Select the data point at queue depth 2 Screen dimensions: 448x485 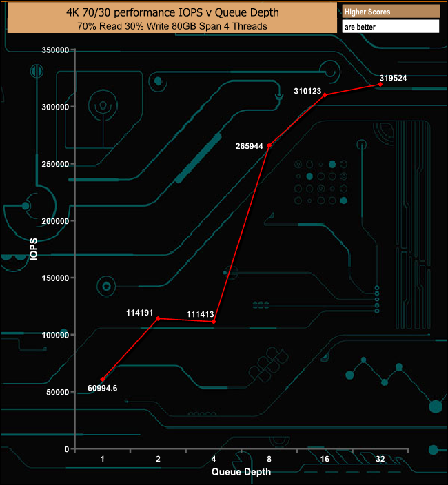pyautogui.click(x=158, y=318)
